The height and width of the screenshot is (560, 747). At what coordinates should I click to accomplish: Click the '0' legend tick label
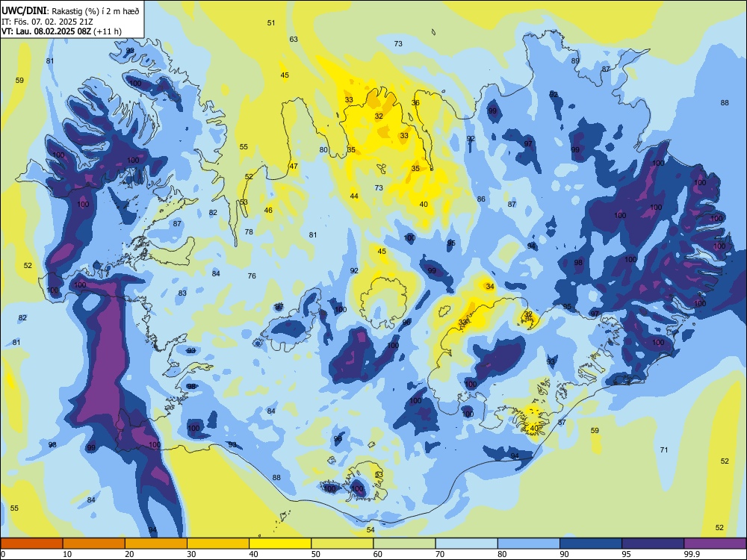coord(3,554)
